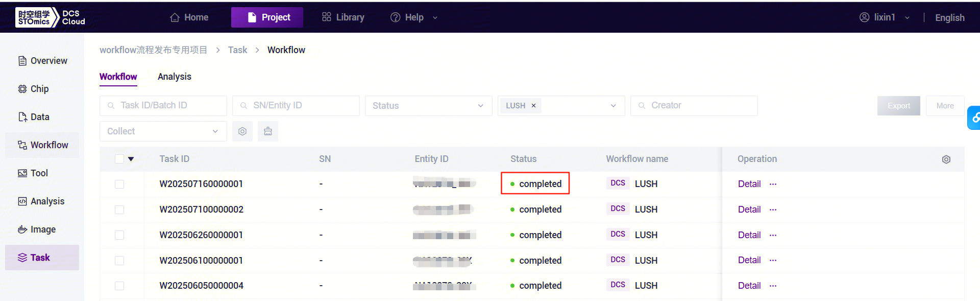980x301 pixels.
Task: Click the briefcase icon in the filter row
Action: [x=268, y=131]
